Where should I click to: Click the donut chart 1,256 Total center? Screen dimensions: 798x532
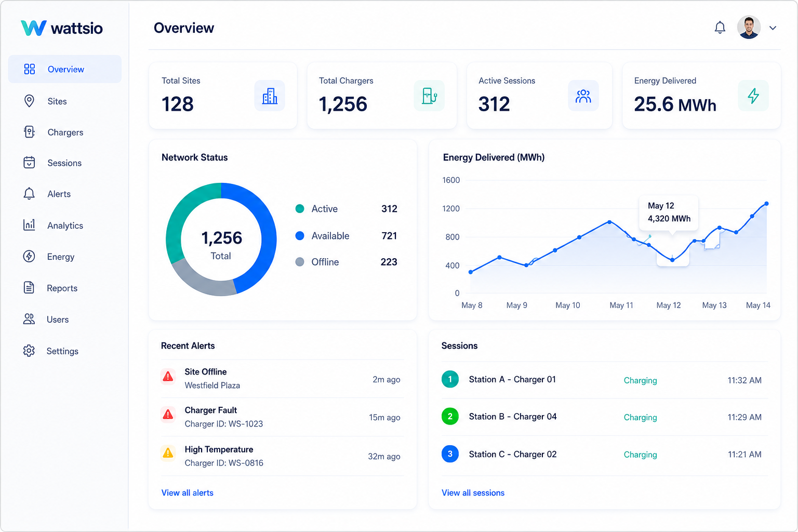pyautogui.click(x=221, y=244)
